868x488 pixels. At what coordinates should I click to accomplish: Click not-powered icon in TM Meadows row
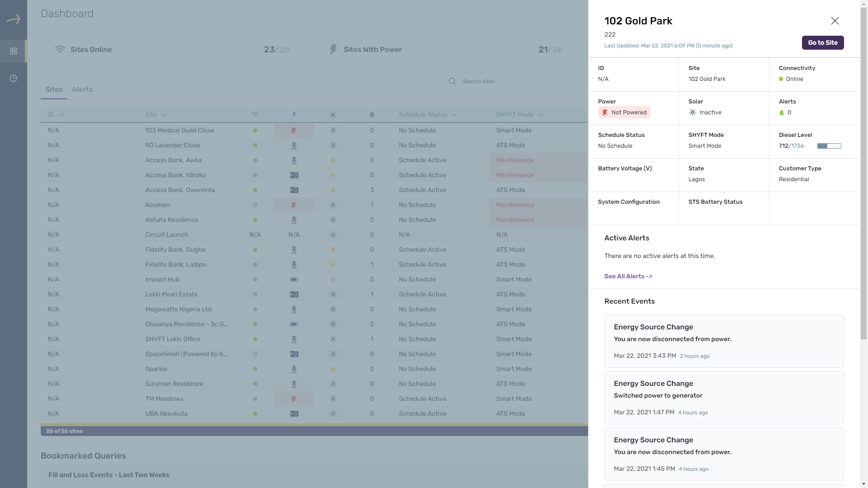pyautogui.click(x=294, y=399)
